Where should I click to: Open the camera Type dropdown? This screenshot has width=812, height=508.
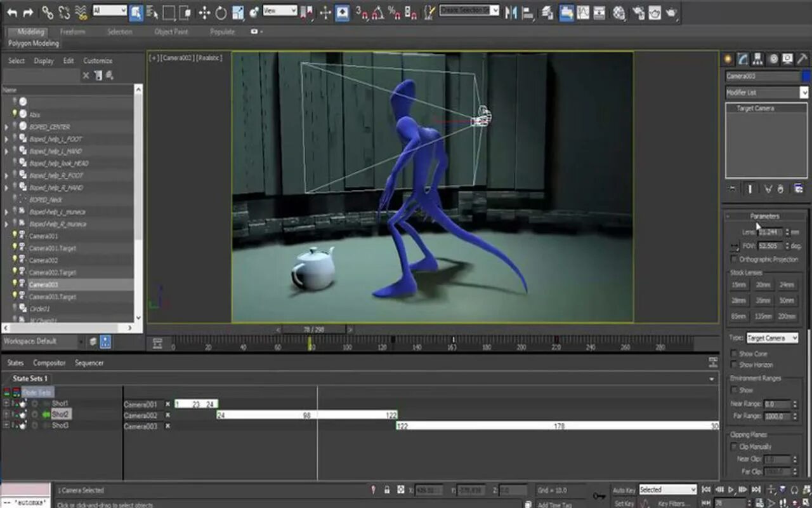772,338
